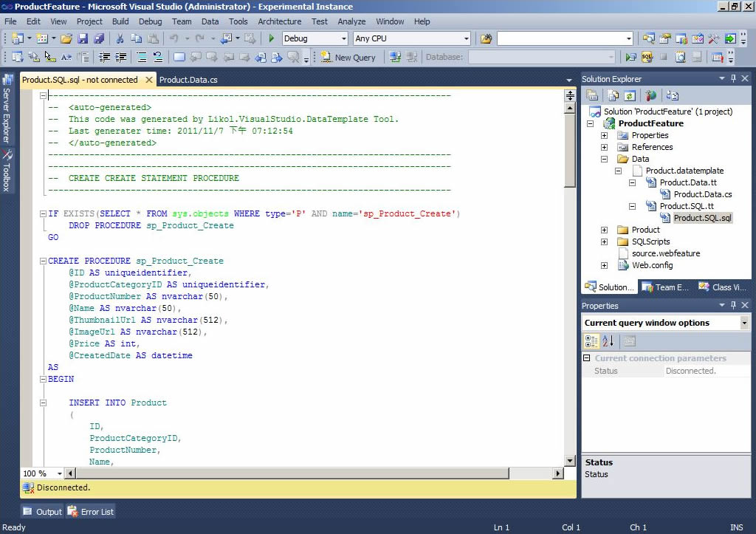Open the Analyze menu
Viewport: 756px width, 534px height.
tap(351, 21)
